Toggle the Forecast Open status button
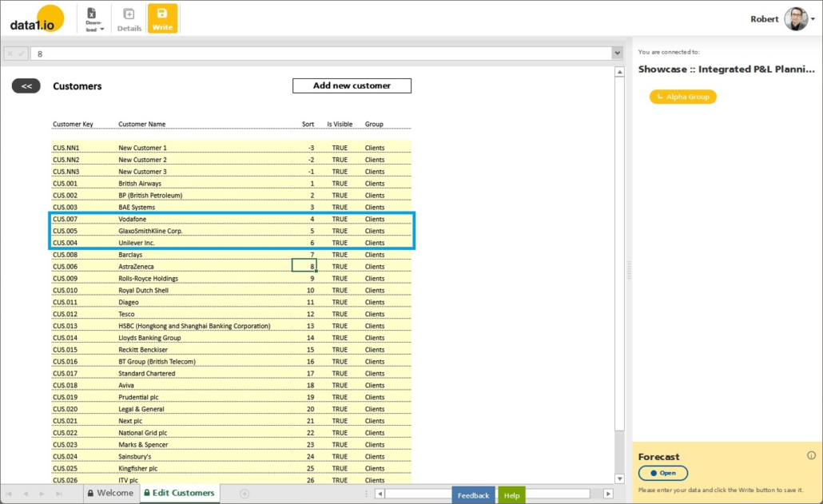 [663, 473]
